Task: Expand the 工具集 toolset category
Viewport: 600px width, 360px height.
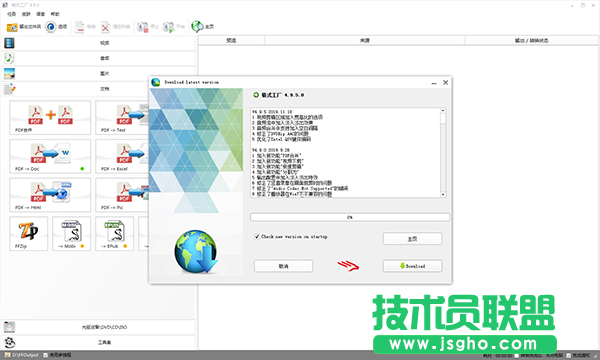Action: point(99,342)
